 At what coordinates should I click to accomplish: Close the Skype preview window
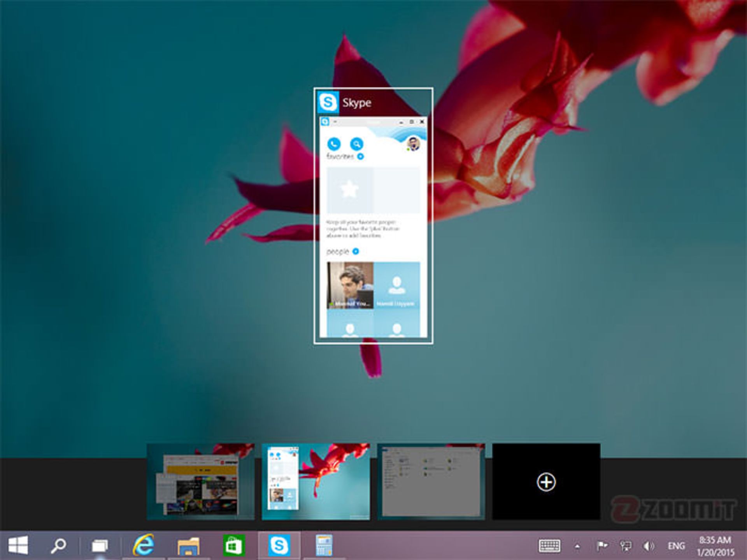click(422, 122)
